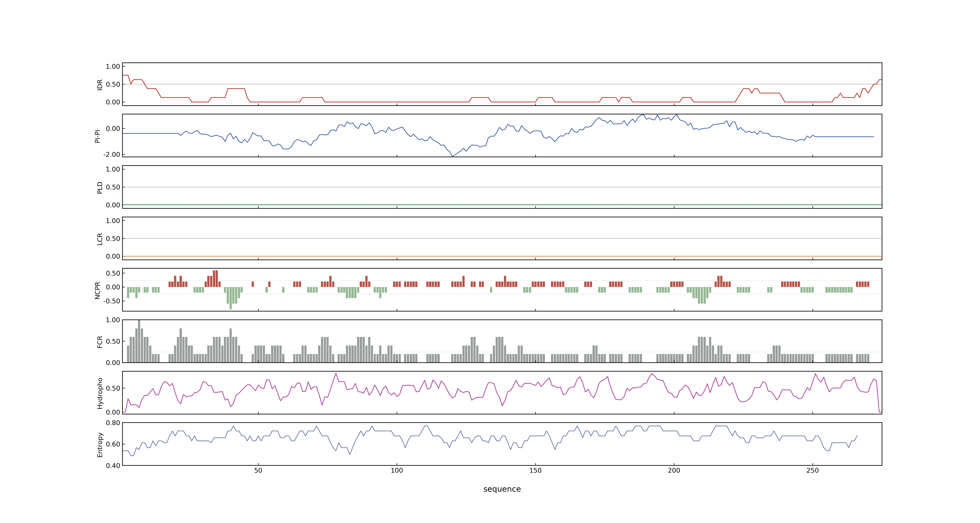Click the FCR y-axis label
Viewport: 980px width, 523px height.
coord(100,341)
